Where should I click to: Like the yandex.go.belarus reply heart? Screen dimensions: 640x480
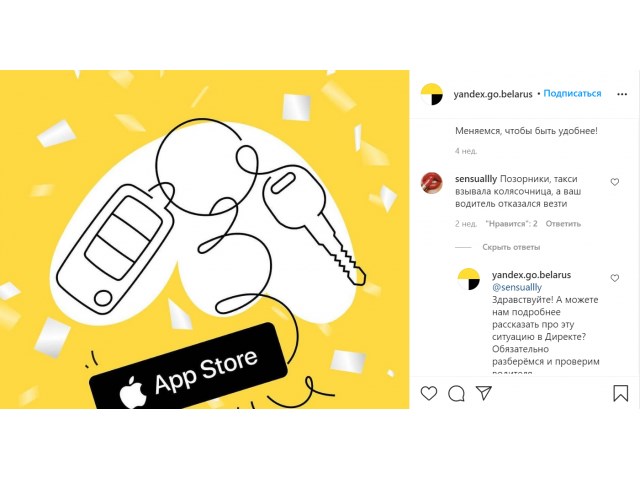click(615, 278)
